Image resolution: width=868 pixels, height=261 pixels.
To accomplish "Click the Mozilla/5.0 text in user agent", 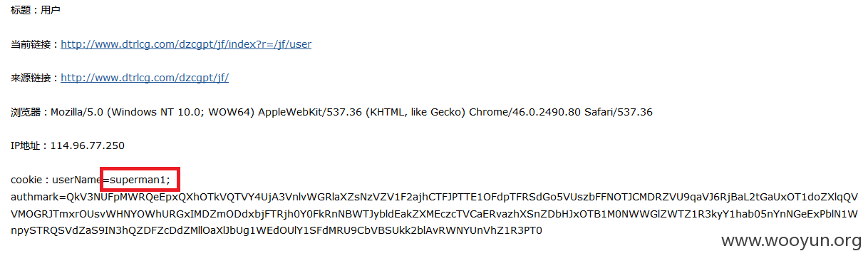I will pyautogui.click(x=79, y=112).
